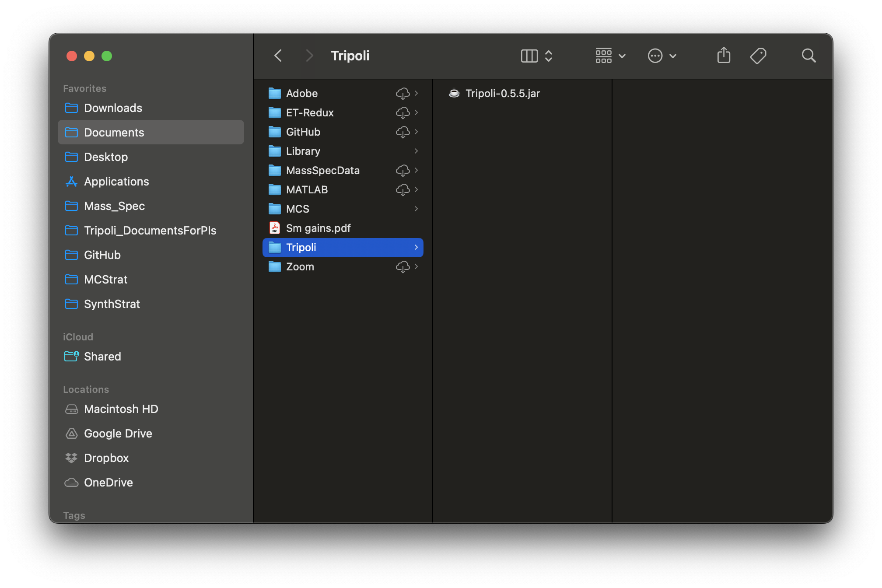Image resolution: width=882 pixels, height=588 pixels.
Task: Open Desktop in the sidebar
Action: coord(151,157)
